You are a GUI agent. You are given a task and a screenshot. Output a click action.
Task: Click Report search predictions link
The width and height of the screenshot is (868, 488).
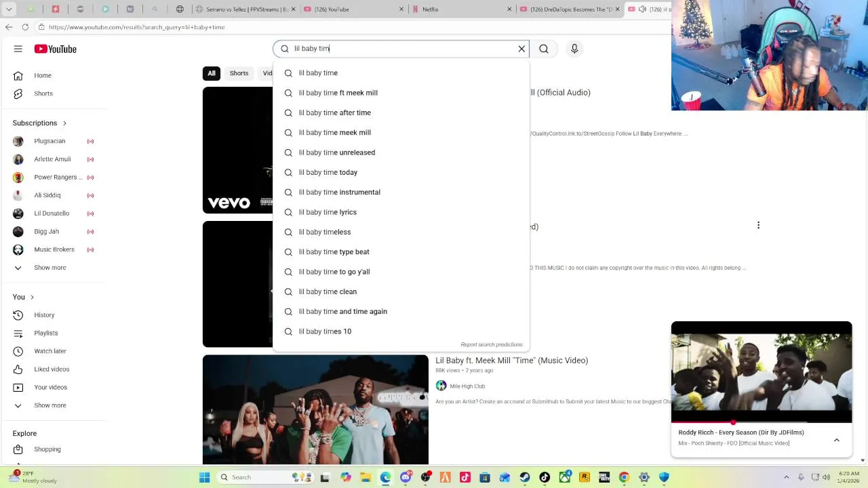tap(492, 345)
